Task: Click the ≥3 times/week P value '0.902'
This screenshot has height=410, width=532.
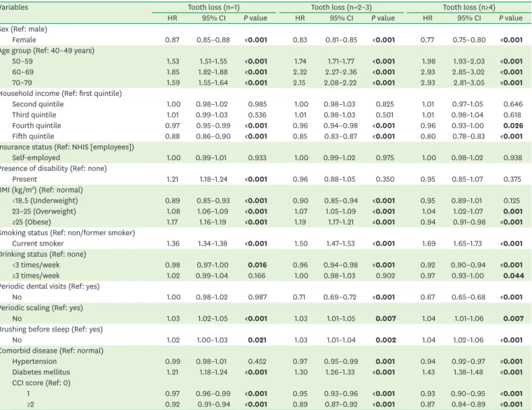Action: click(384, 276)
